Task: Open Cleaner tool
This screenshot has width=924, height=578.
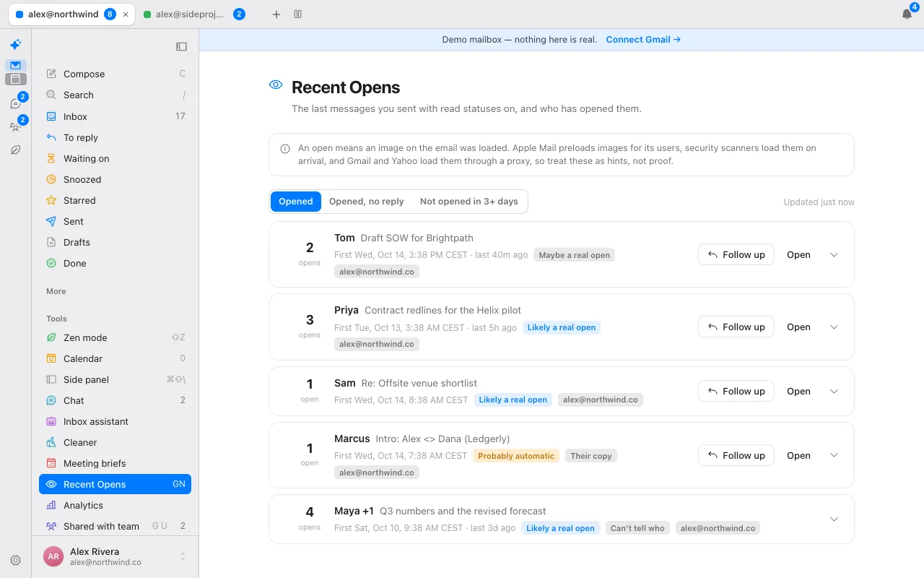Action: point(115,442)
